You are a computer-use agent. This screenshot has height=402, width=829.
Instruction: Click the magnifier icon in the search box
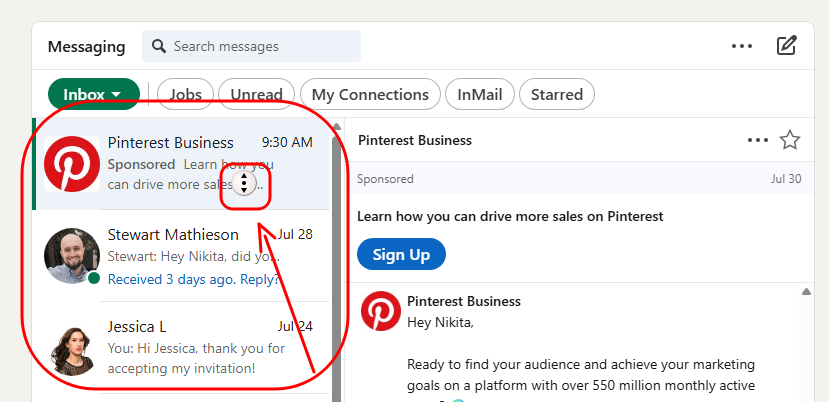click(159, 46)
